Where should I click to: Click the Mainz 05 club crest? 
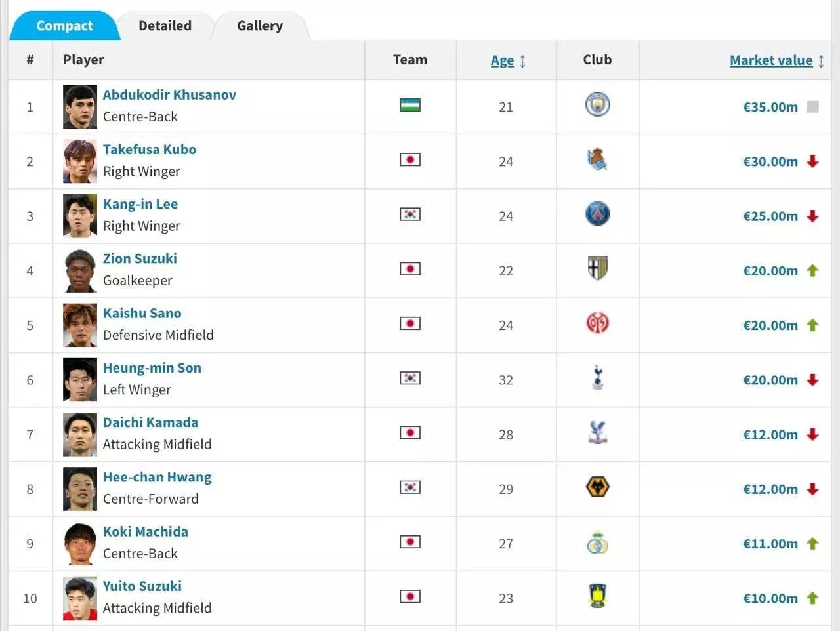tap(597, 323)
